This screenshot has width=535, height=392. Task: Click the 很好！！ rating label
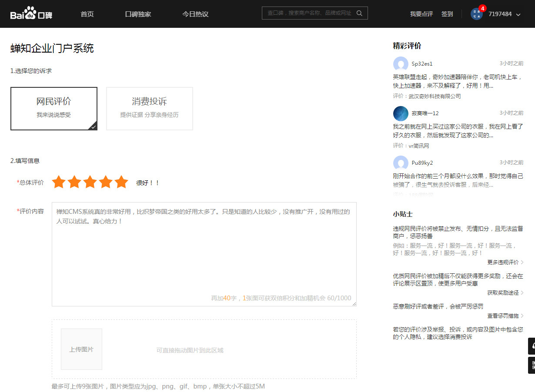click(x=147, y=183)
